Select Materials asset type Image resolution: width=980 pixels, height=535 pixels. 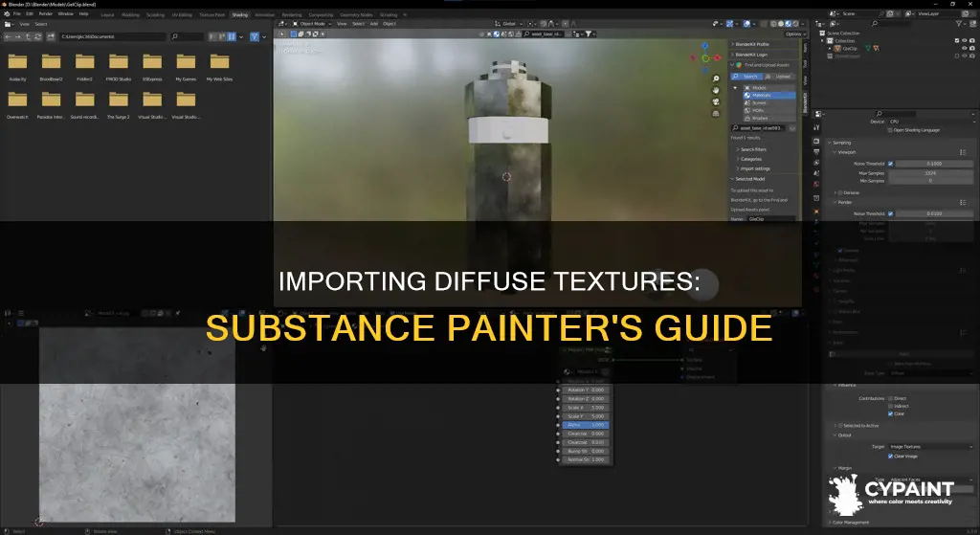click(x=768, y=95)
